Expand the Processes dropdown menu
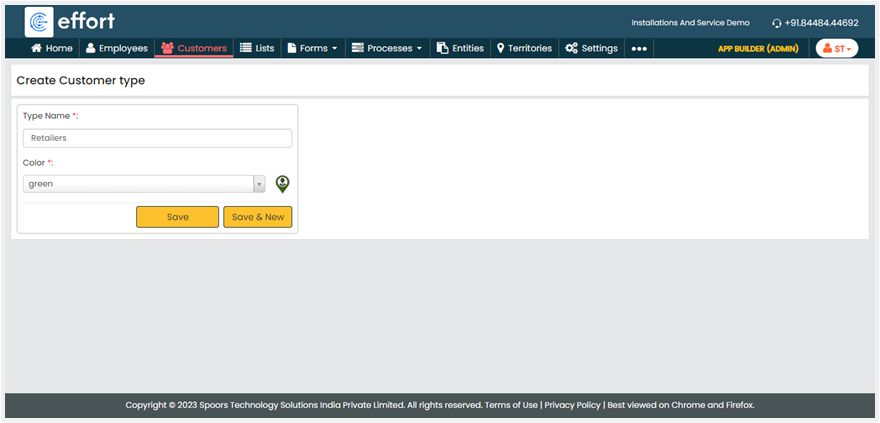 coord(387,48)
